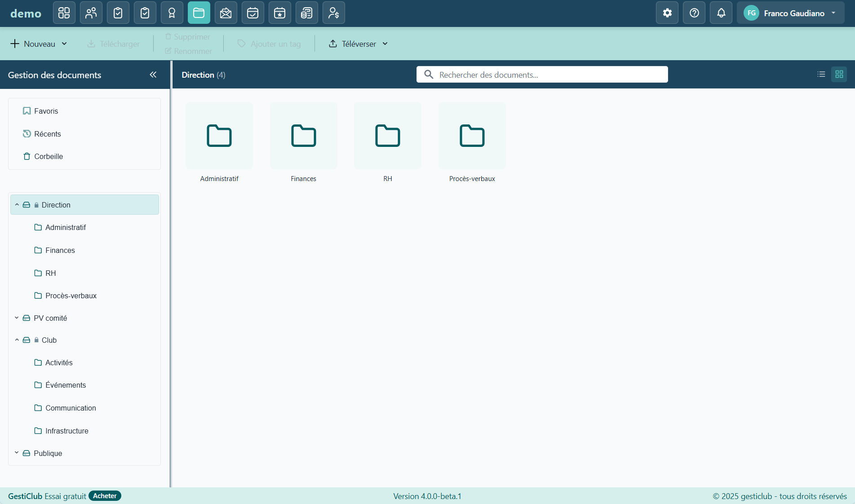Viewport: 855px width, 504px height.
Task: Focus the Rechercher des documents search field
Action: coord(542,75)
